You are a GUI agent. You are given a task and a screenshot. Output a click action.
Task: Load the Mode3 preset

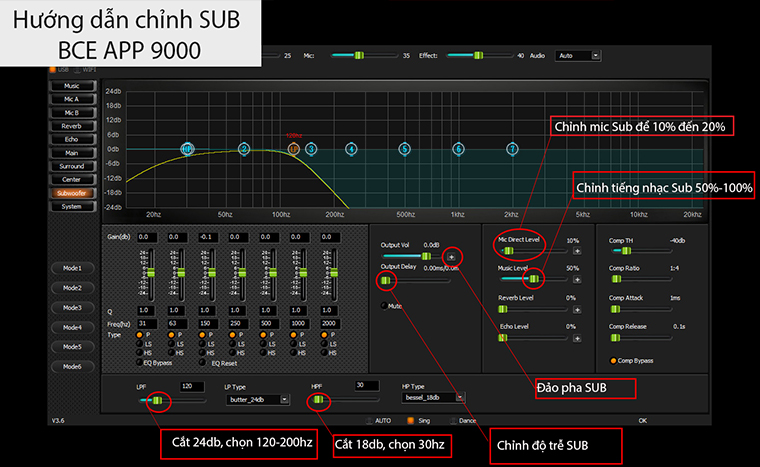click(72, 307)
